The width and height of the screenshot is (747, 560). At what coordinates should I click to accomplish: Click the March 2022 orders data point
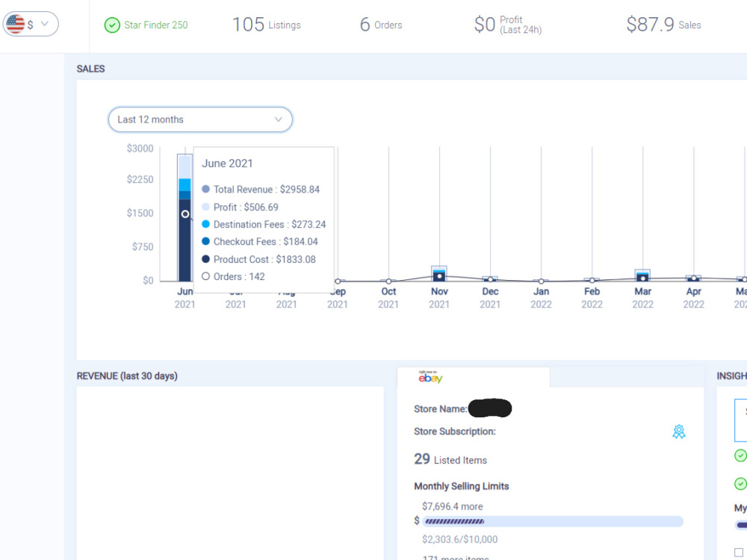(x=642, y=278)
